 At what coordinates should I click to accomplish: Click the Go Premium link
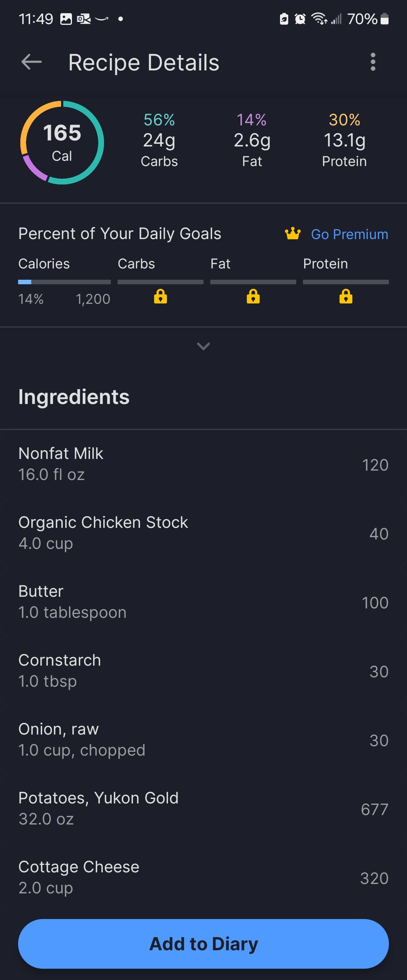pos(349,234)
